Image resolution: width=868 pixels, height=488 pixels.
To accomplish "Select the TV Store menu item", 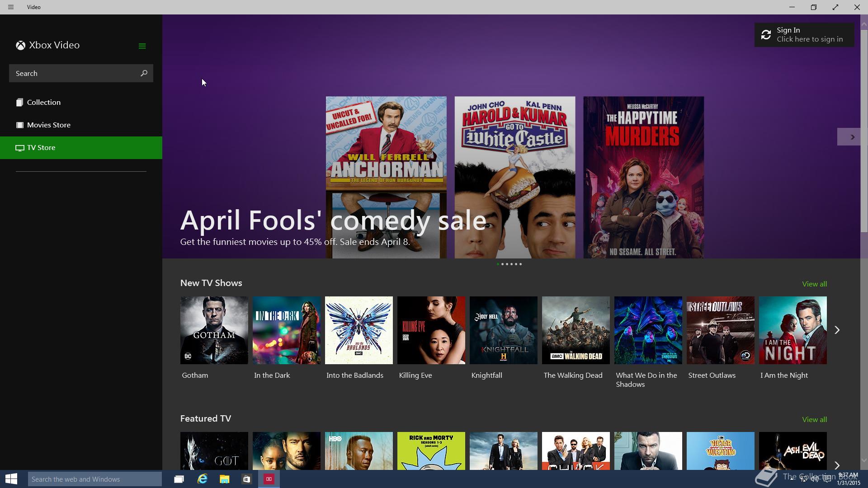I will (x=81, y=148).
